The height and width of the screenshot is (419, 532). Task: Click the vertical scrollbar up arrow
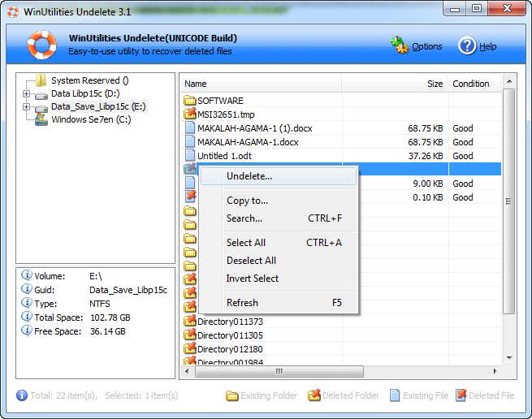tap(509, 81)
